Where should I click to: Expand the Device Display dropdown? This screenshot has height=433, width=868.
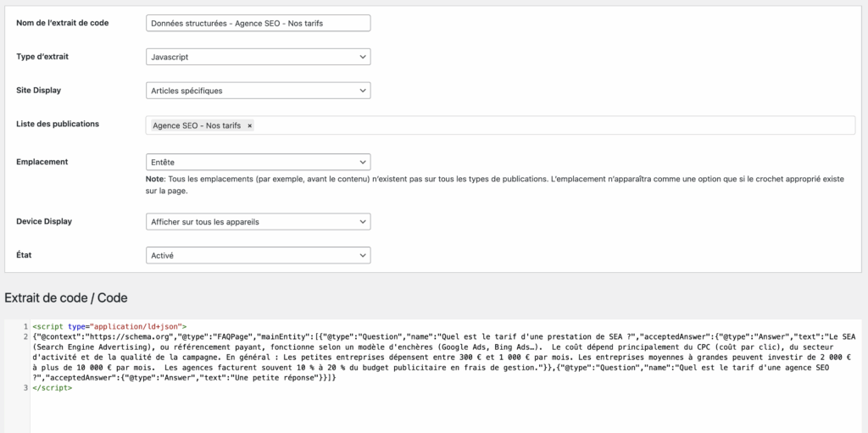pos(258,221)
